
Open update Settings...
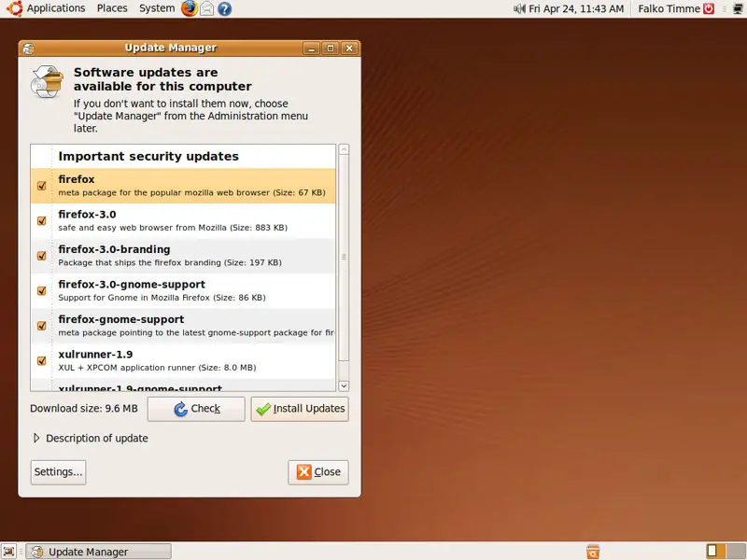point(58,472)
